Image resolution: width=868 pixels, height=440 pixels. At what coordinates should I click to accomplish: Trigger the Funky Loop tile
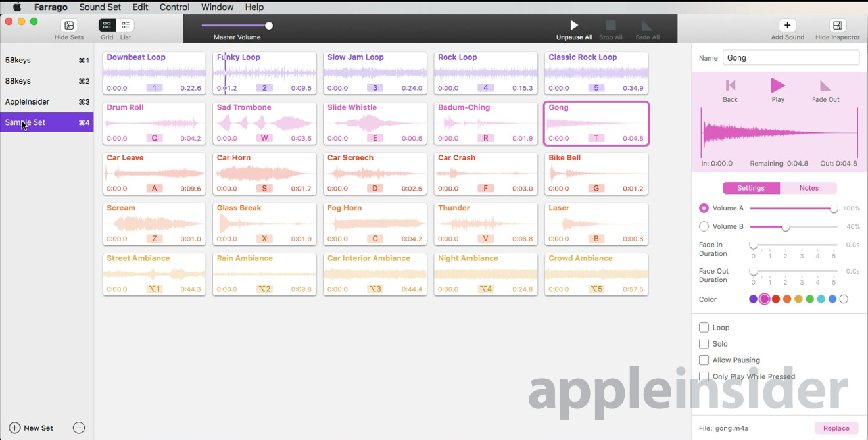pos(264,73)
